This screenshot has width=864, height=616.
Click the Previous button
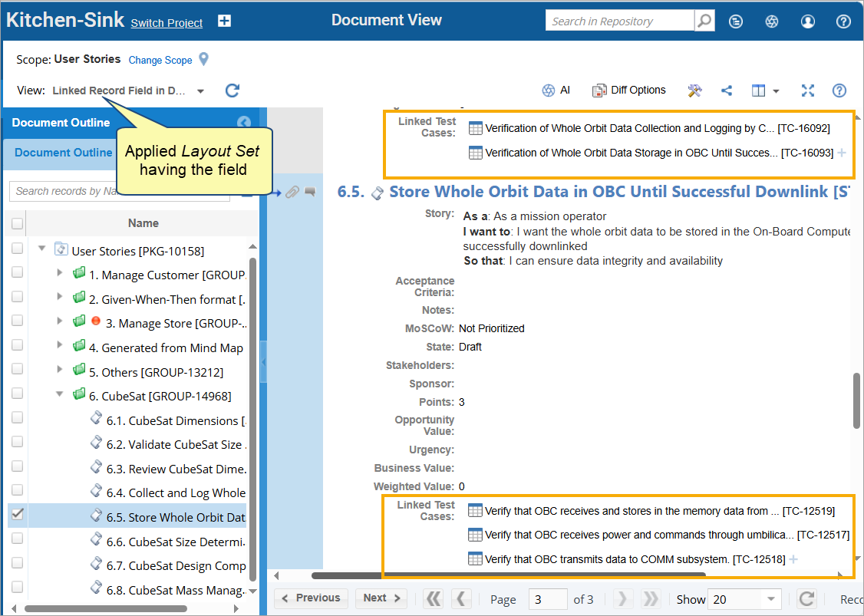(x=311, y=598)
